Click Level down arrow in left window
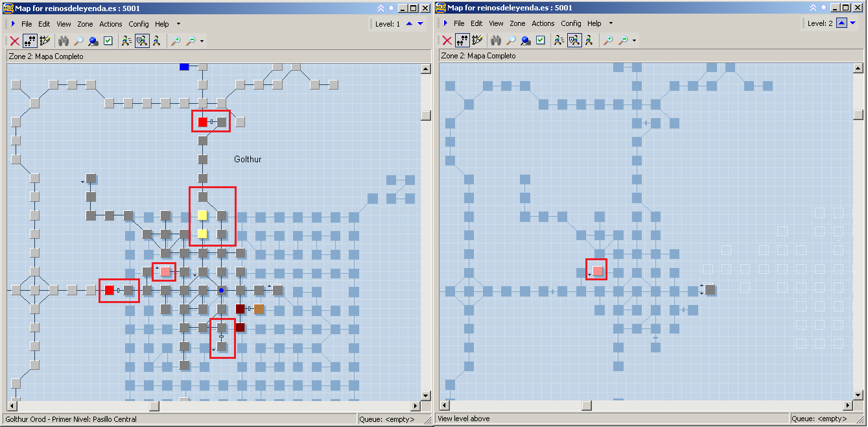The image size is (868, 427). [420, 24]
